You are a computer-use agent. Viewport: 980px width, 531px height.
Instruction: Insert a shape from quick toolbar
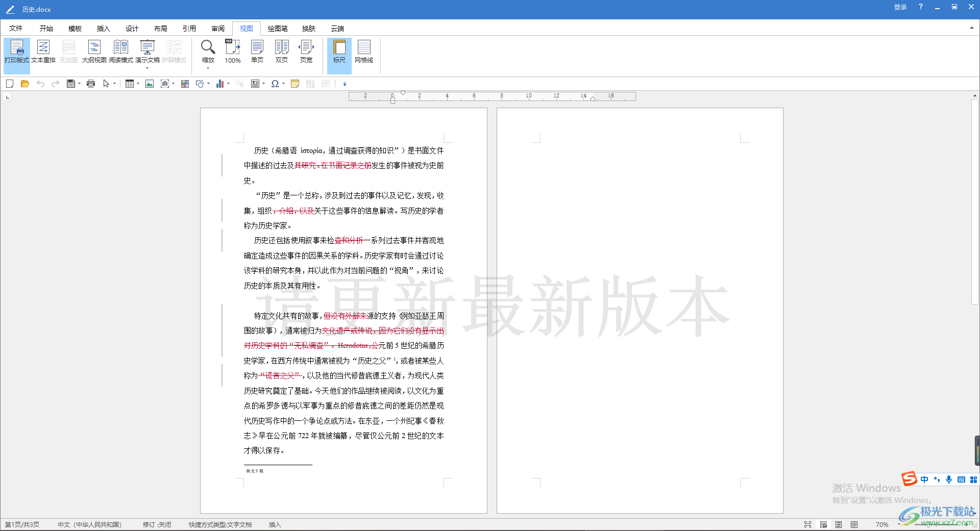click(200, 84)
